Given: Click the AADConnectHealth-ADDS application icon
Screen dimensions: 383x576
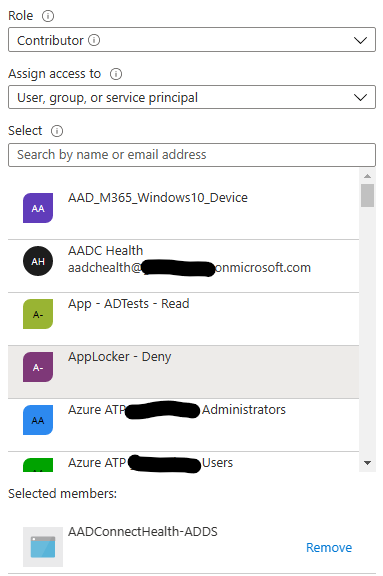Looking at the screenshot, I should 43,547.
